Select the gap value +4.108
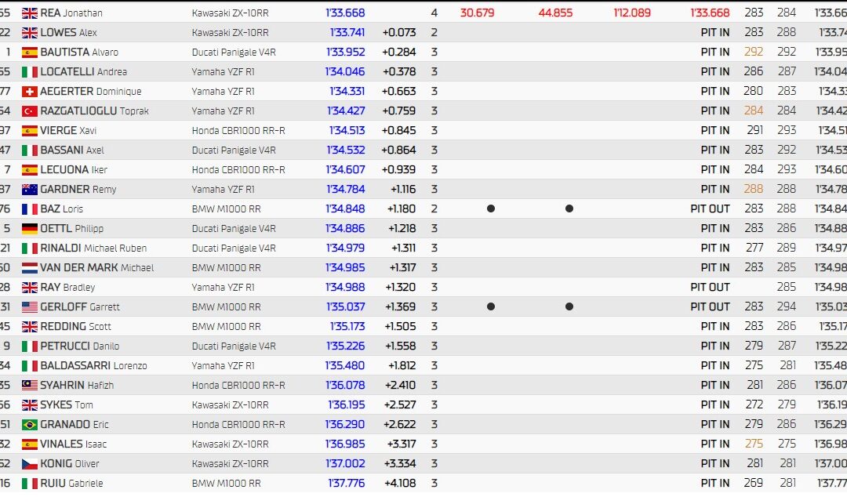Image resolution: width=847 pixels, height=504 pixels. (x=400, y=484)
